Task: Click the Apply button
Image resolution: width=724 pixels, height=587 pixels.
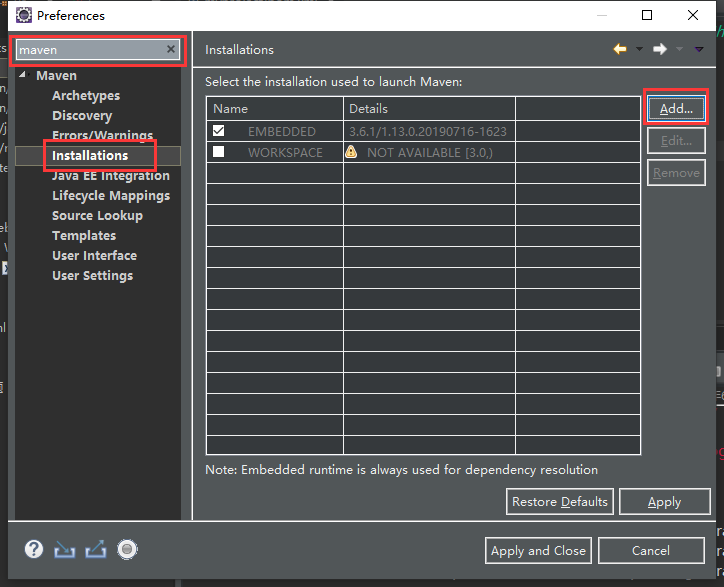Action: (664, 501)
